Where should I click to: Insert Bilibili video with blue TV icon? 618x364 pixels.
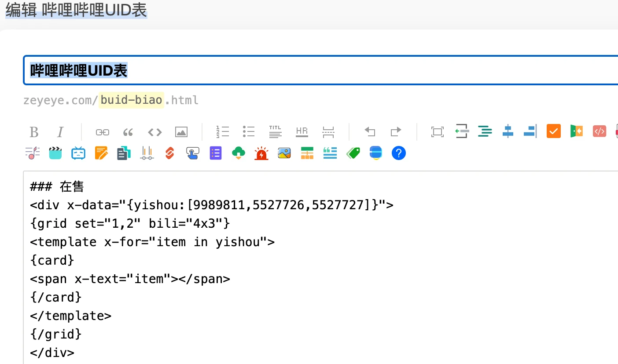[x=78, y=153]
